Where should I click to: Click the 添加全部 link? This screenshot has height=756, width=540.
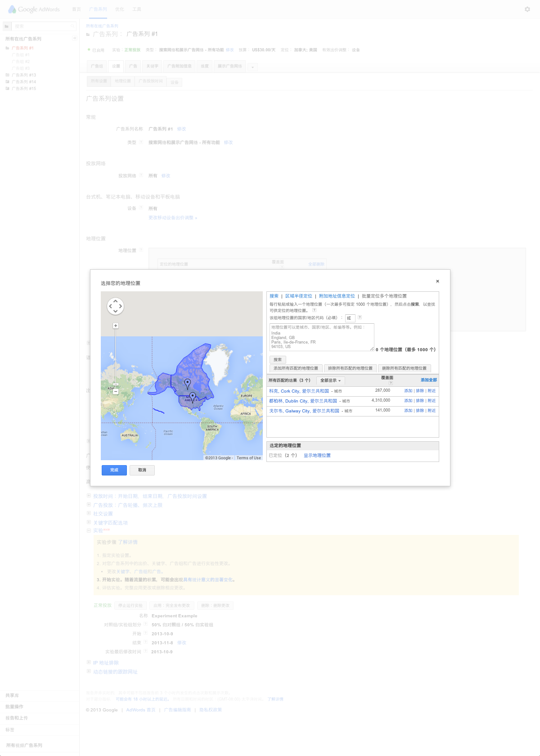point(429,380)
